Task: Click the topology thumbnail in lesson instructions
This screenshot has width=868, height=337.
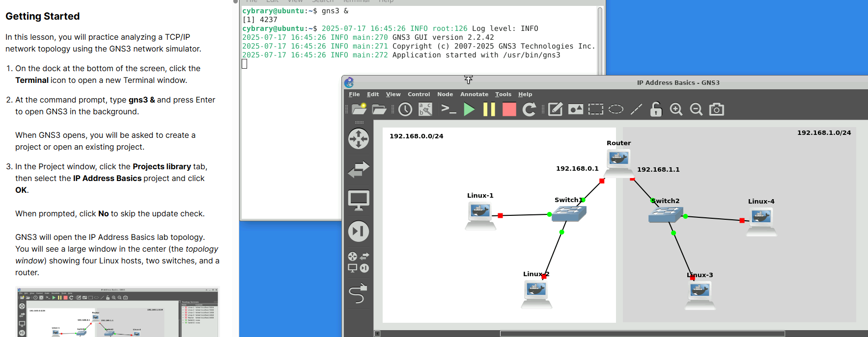Action: 117,312
